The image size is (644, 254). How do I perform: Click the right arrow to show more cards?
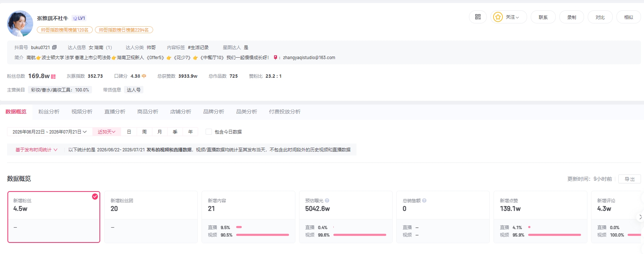[640, 217]
